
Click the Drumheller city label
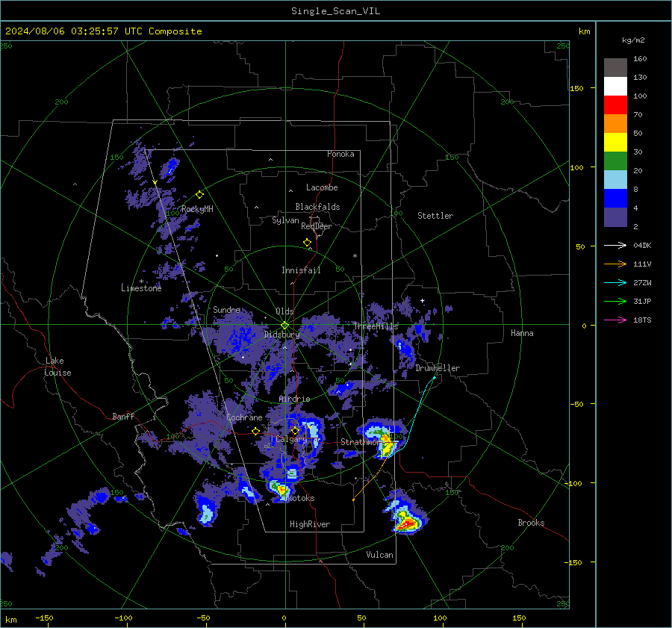[438, 368]
